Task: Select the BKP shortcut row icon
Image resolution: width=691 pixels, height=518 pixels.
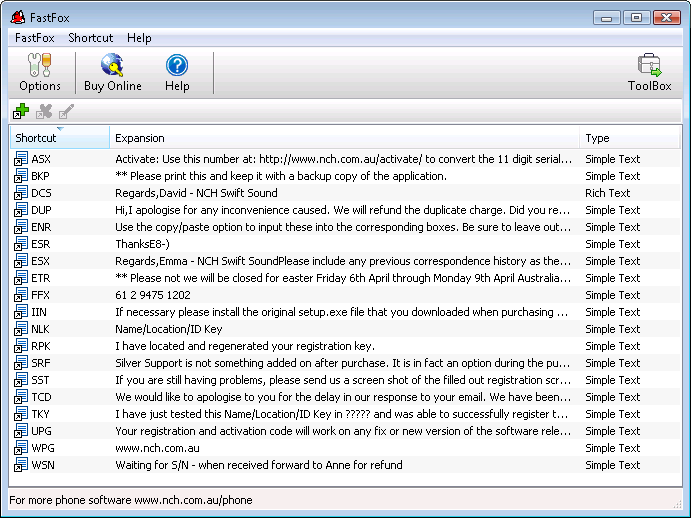Action: point(21,176)
